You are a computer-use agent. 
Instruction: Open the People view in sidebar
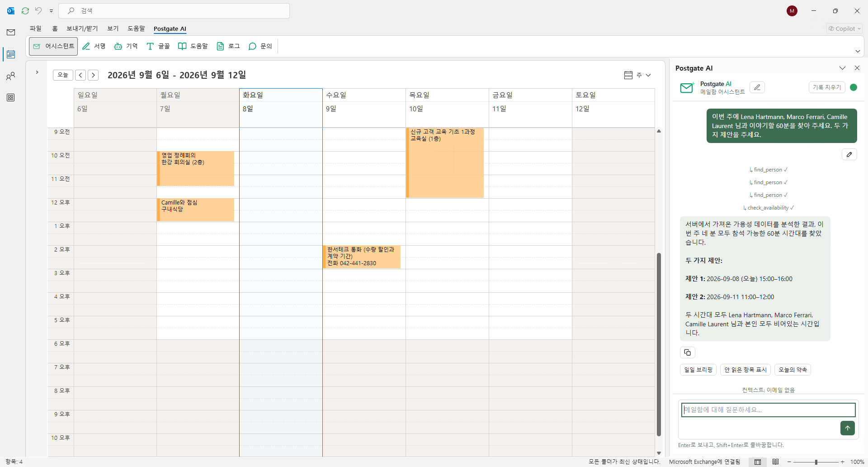[x=11, y=76]
